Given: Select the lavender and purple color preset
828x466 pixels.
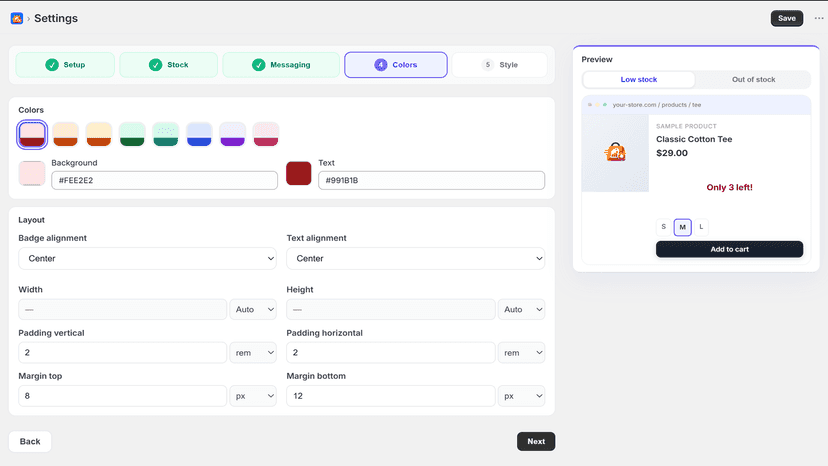Looking at the screenshot, I should point(232,134).
